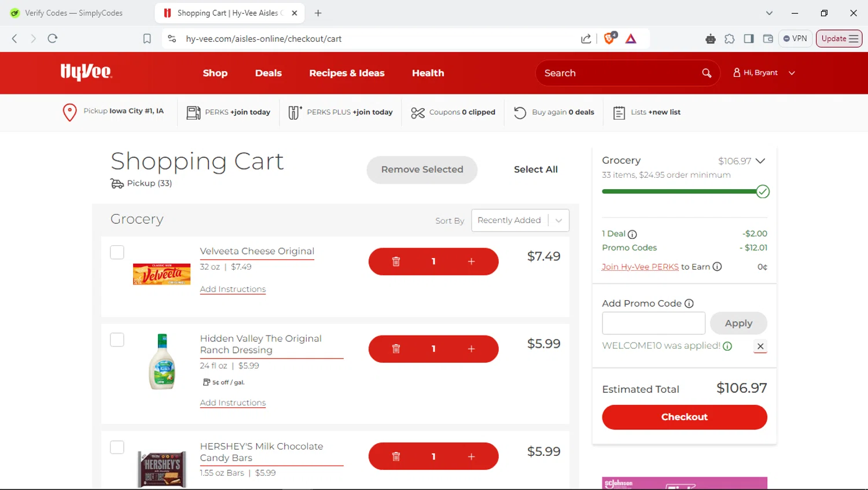Open PERKS PLUS join today
This screenshot has height=490, width=868.
(x=341, y=112)
